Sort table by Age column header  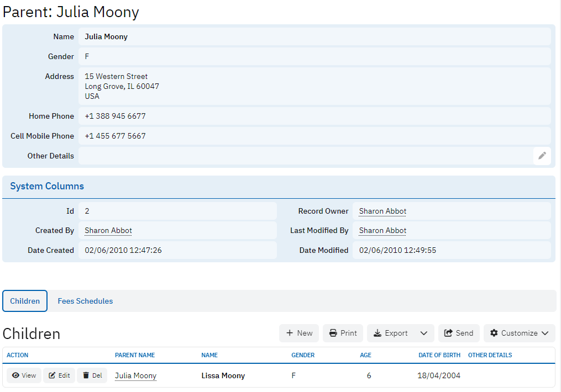pos(365,355)
